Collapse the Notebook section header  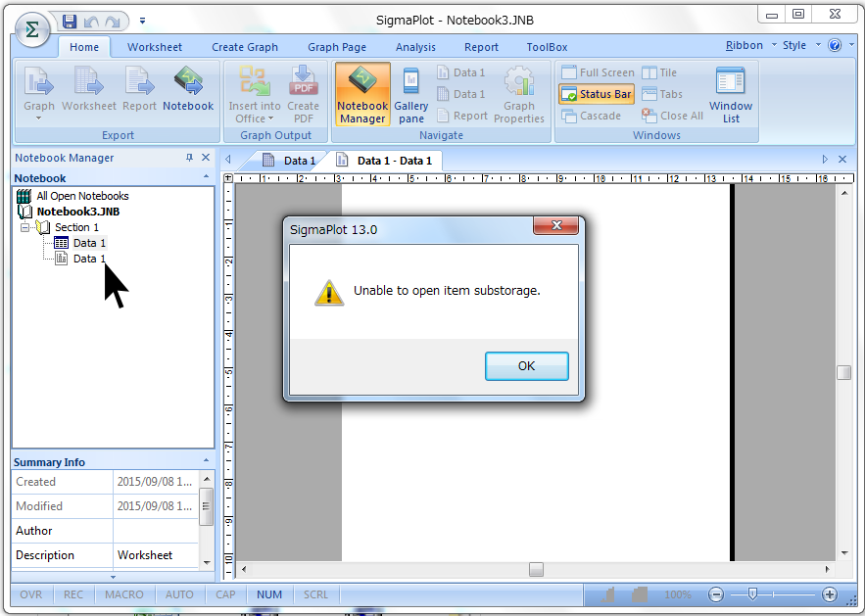point(207,177)
